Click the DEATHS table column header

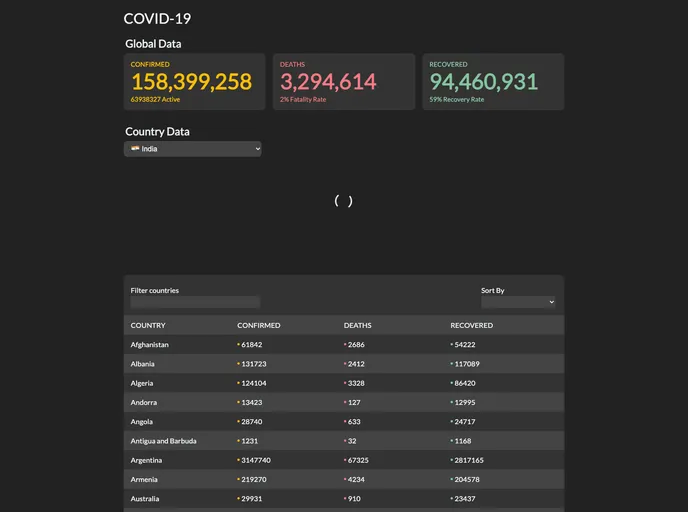coord(358,326)
